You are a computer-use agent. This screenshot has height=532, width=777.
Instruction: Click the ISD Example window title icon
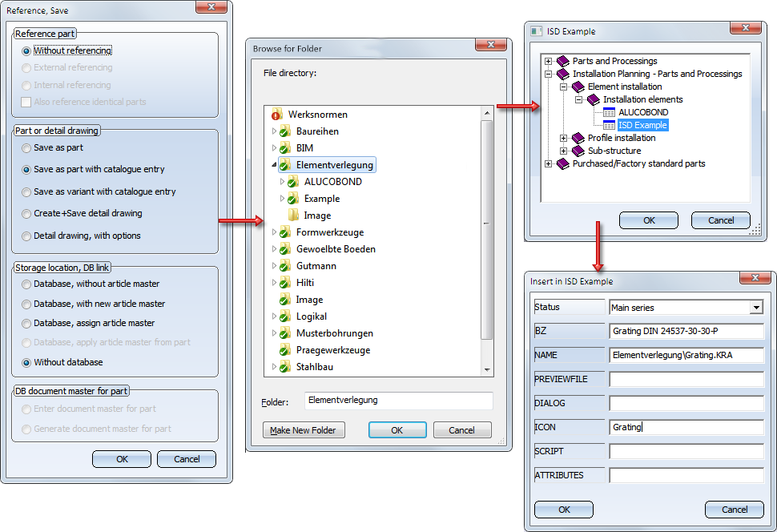536,31
